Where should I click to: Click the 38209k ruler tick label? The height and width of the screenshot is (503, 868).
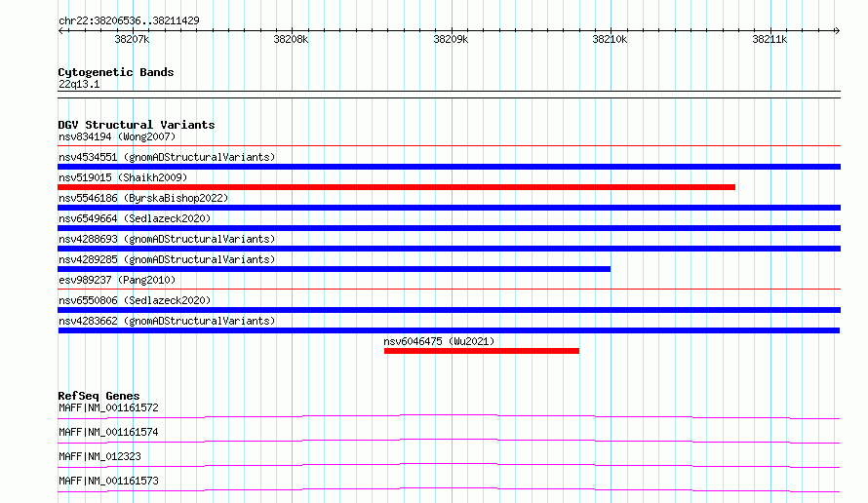[451, 39]
